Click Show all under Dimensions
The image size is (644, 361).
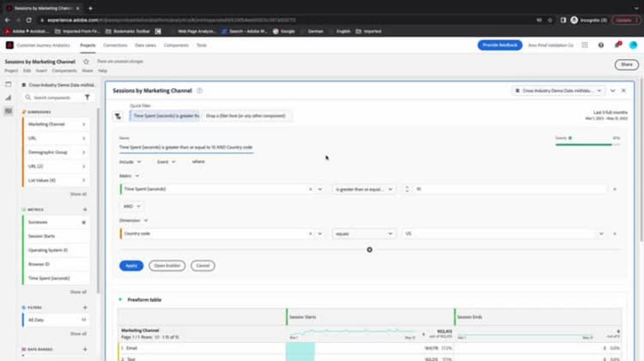coord(78,194)
